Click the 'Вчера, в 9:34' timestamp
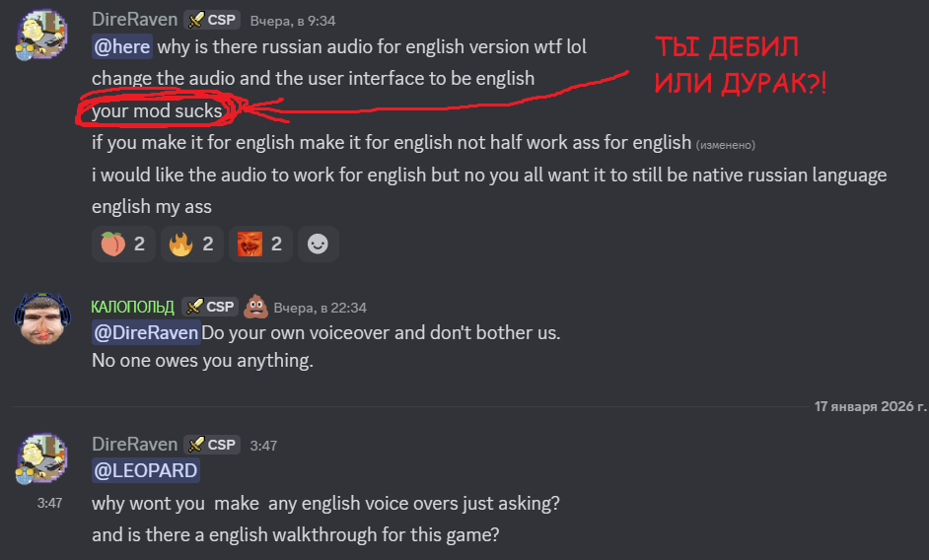 [x=293, y=21]
